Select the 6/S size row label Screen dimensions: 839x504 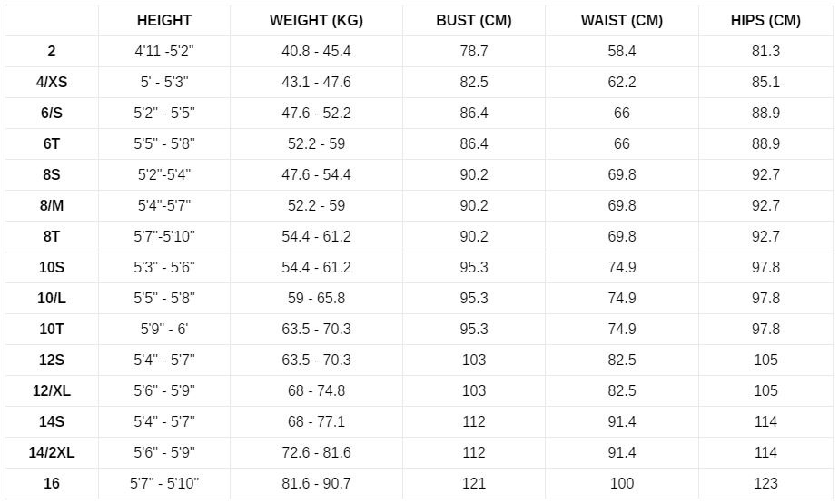(52, 114)
